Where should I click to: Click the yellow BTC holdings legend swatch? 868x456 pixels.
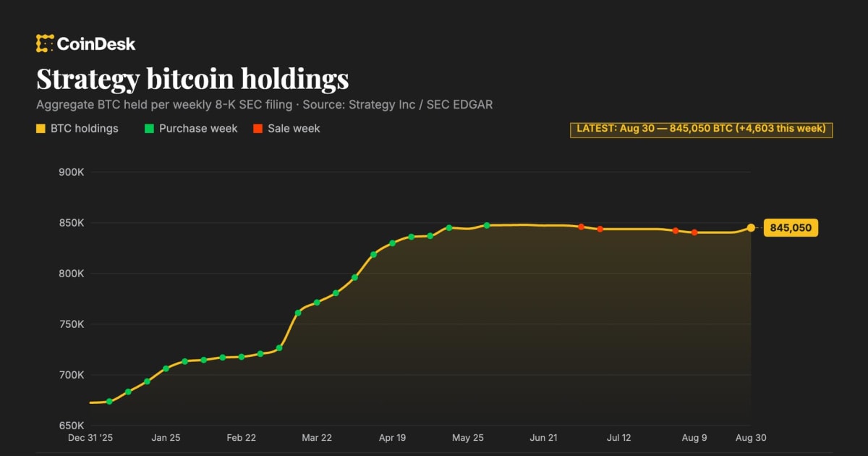[41, 129]
